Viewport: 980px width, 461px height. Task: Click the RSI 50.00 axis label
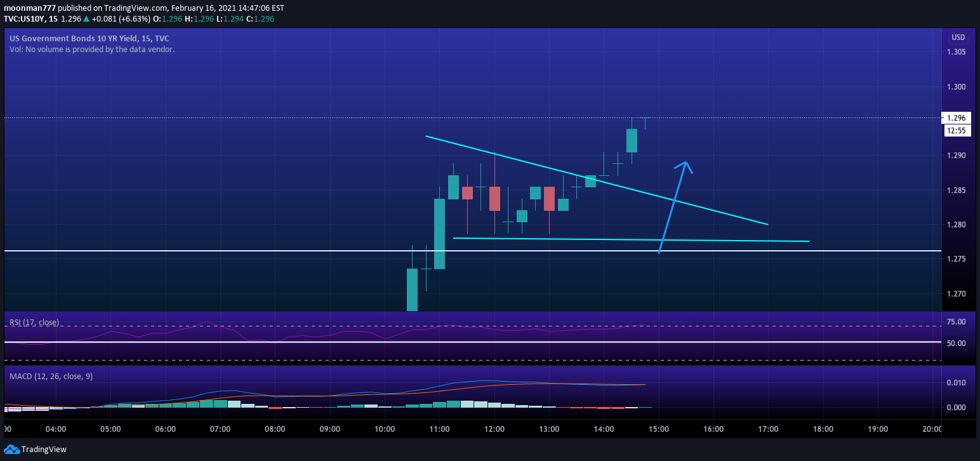click(956, 344)
